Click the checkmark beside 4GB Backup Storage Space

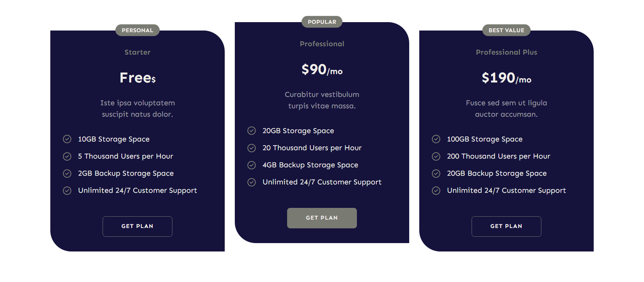click(x=251, y=165)
